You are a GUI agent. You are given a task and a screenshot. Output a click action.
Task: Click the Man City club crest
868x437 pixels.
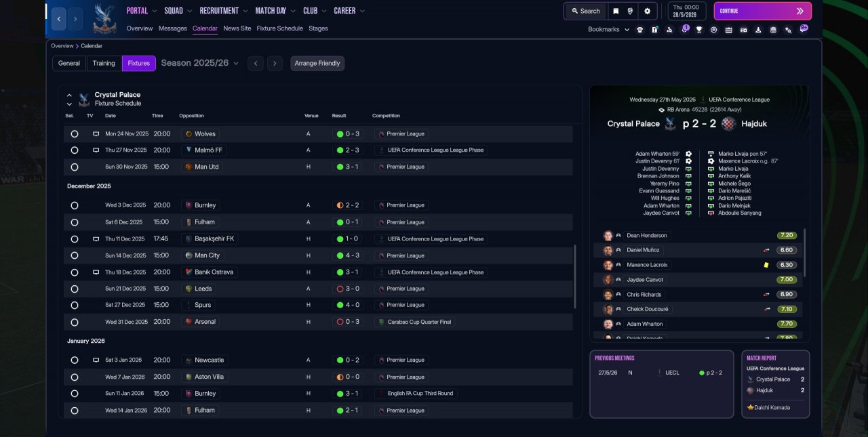coord(189,255)
